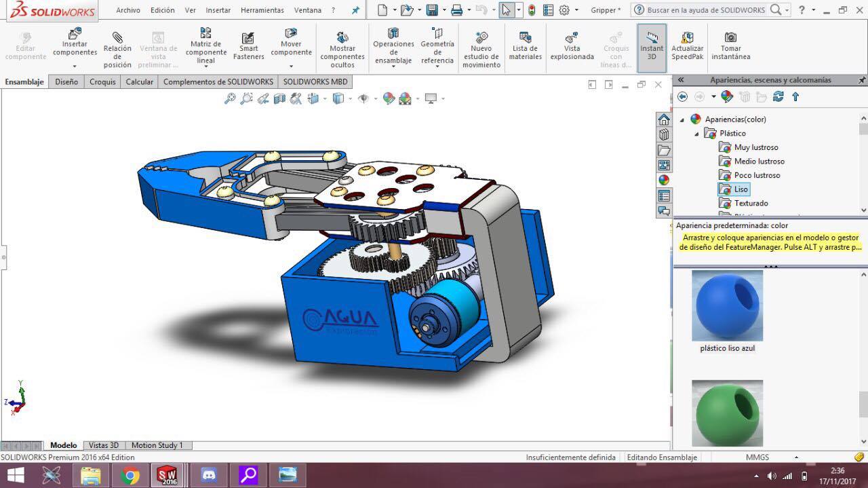Select the Texturado appearance folder

(751, 203)
